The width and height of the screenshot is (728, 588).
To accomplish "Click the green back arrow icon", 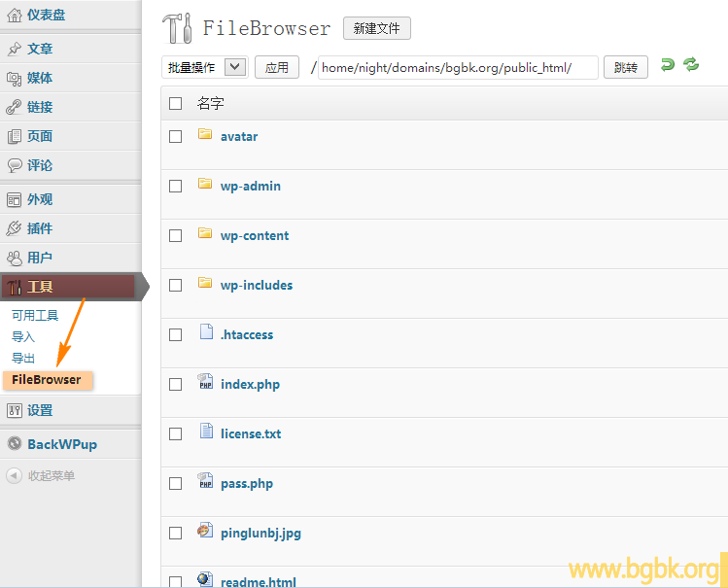I will (x=667, y=65).
